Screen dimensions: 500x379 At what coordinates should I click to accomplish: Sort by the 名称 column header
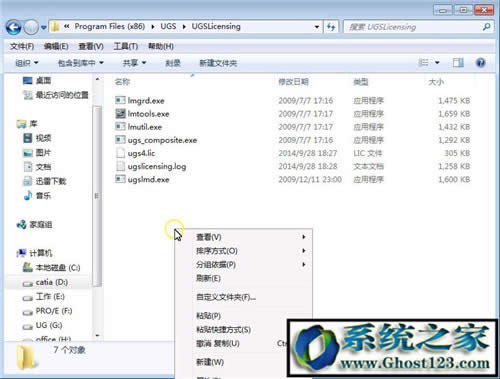pyautogui.click(x=122, y=82)
